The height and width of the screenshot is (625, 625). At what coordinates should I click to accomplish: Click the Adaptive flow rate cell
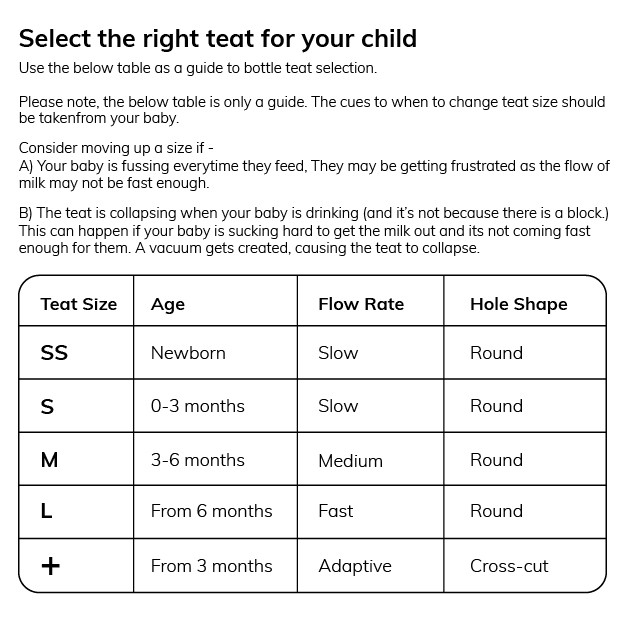(x=354, y=566)
